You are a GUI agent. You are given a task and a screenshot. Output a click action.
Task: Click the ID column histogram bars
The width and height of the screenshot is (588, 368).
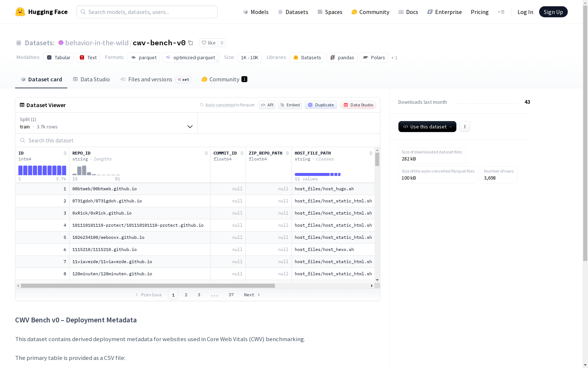(x=42, y=170)
